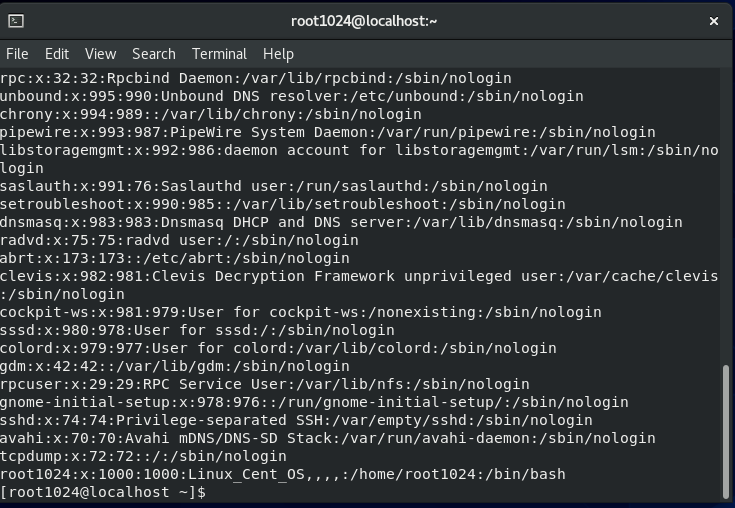Viewport: 735px width, 508px height.
Task: Click the cockpit-ws user line
Action: click(x=300, y=312)
